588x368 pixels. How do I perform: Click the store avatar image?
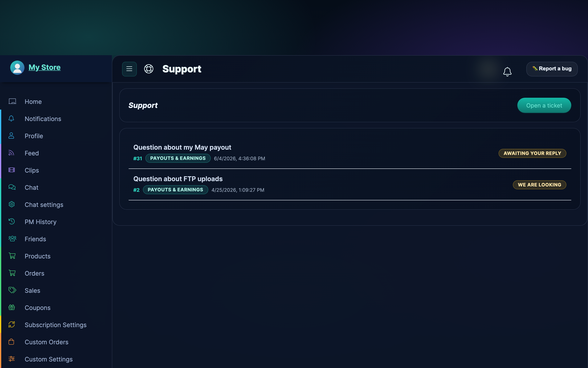(17, 67)
